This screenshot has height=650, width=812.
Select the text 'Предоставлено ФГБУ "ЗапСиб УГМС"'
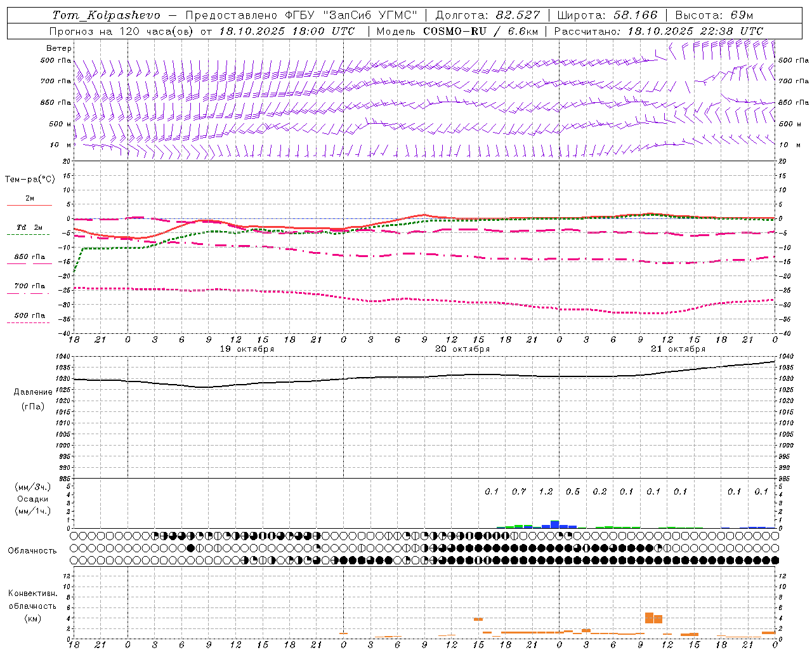[301, 15]
